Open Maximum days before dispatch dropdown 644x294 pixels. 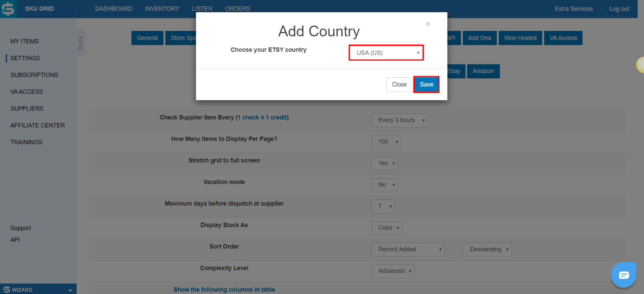click(383, 207)
